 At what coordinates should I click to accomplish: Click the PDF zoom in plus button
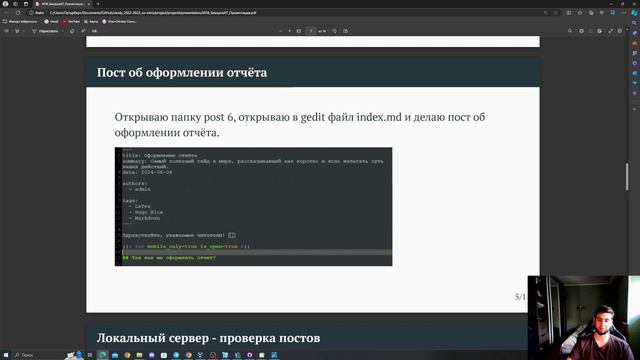289,31
